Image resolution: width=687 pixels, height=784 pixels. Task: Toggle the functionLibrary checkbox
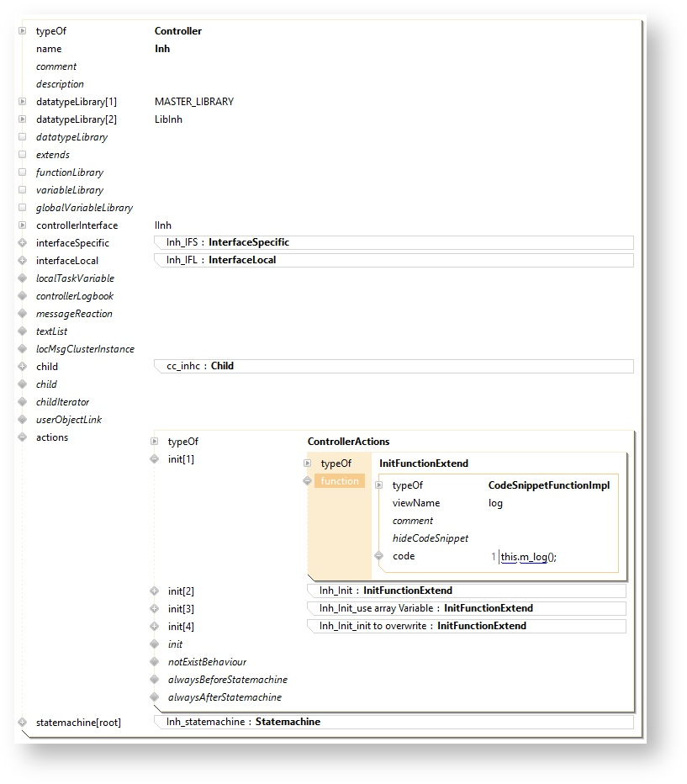(23, 172)
